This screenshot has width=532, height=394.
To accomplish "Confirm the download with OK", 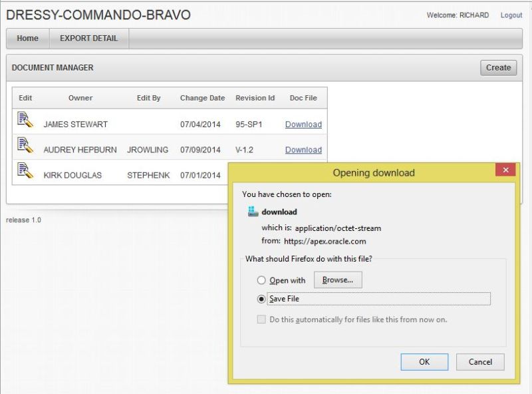I will coord(424,362).
